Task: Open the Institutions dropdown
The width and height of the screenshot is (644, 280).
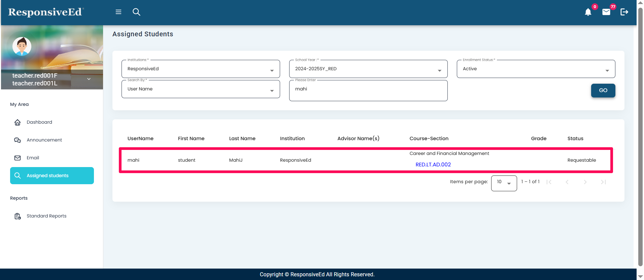Action: [200, 69]
